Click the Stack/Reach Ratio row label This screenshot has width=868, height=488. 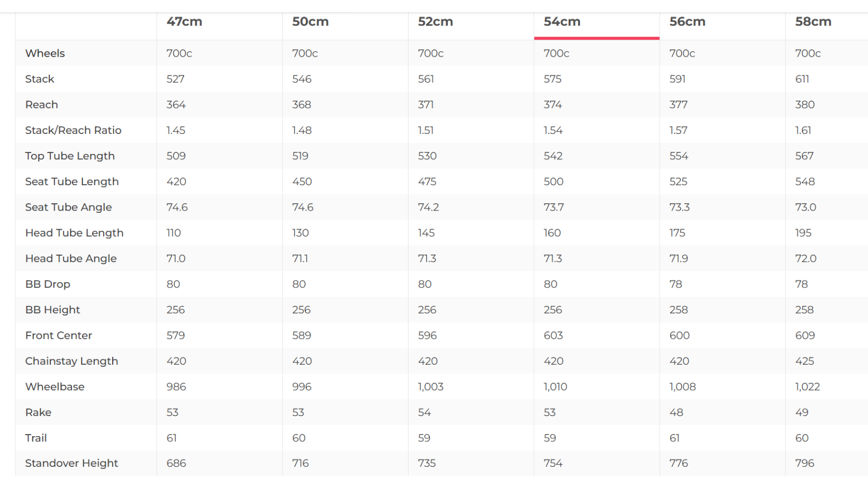click(73, 130)
